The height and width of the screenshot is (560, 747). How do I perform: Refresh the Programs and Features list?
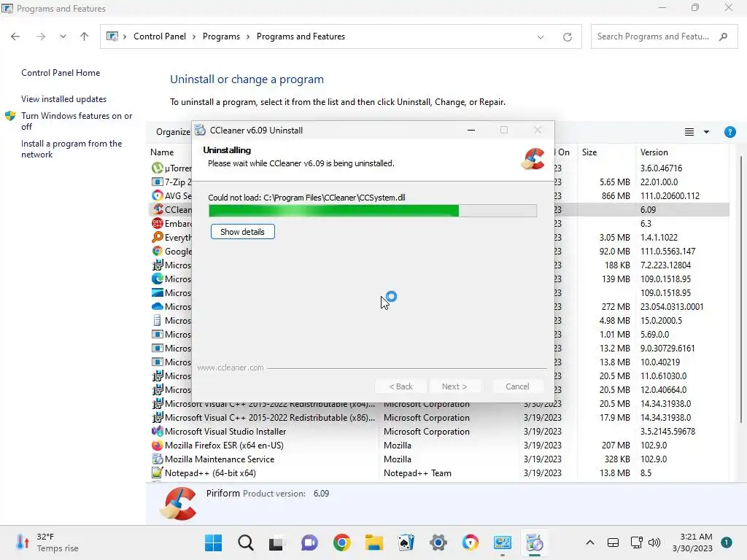[568, 36]
